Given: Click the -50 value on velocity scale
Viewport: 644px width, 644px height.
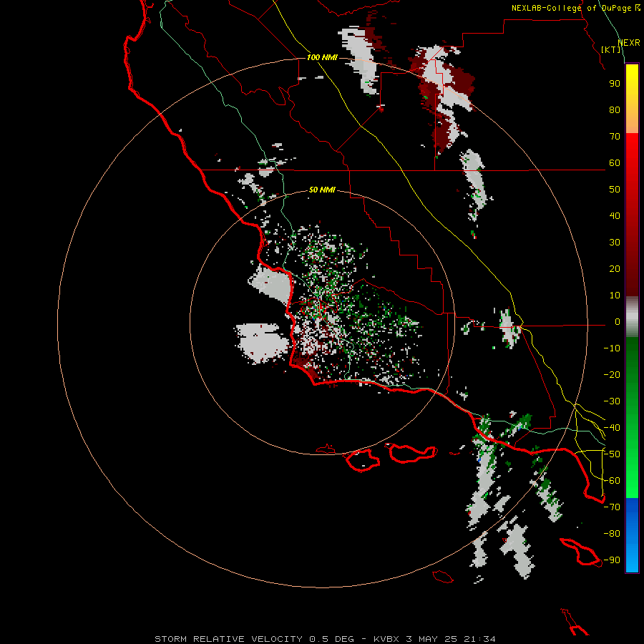Looking at the screenshot, I should coord(612,454).
